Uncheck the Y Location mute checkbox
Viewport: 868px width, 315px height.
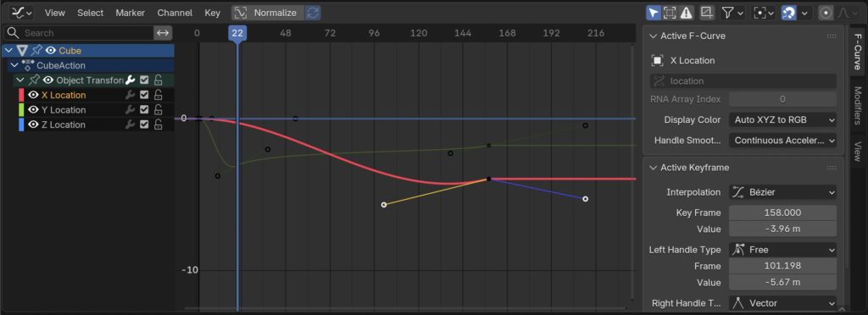(144, 110)
